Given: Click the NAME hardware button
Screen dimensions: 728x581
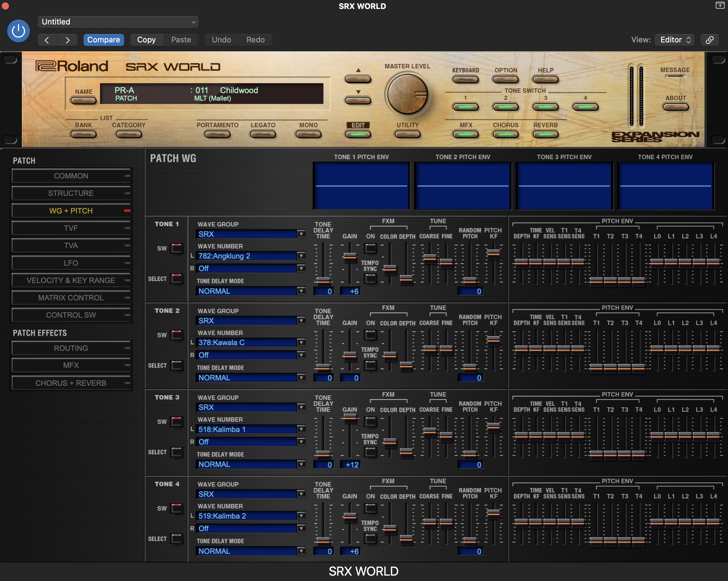Looking at the screenshot, I should [84, 101].
